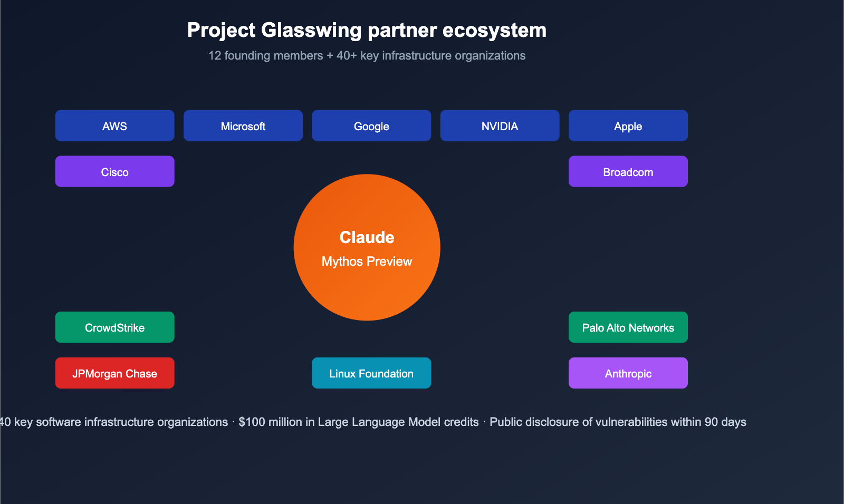Click the Mythos Preview text in circle

coord(367,261)
